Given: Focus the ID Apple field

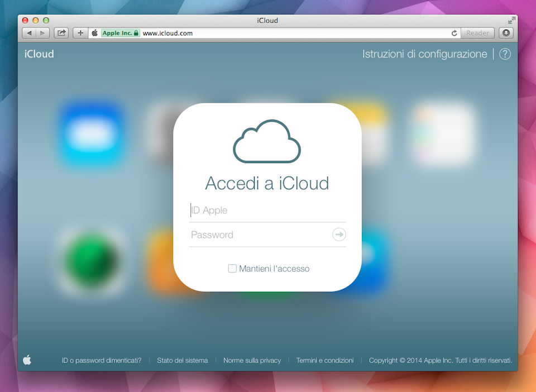Looking at the screenshot, I should [267, 210].
